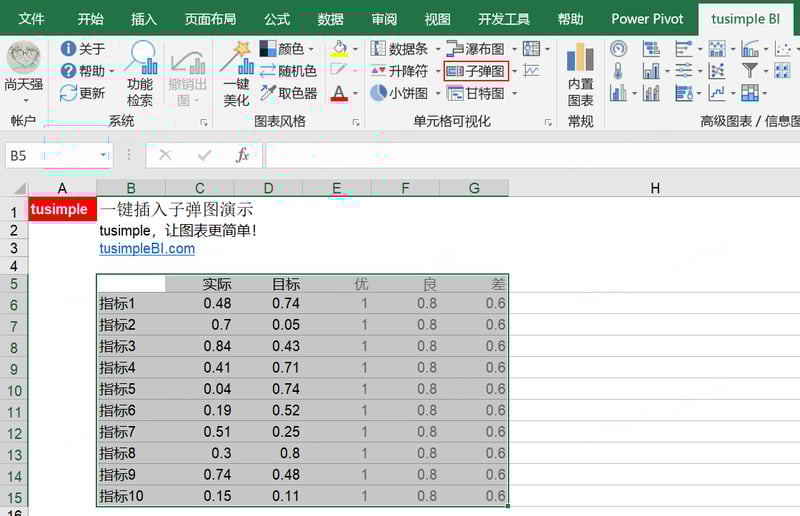Open the 公式 ribbon tab

click(277, 19)
